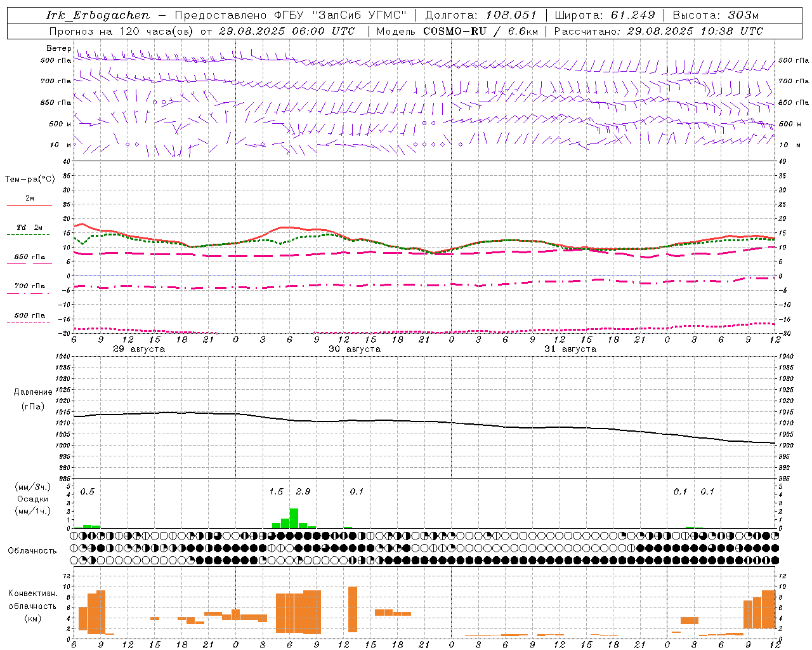Click the Давление pressure panel label
The image size is (812, 650).
click(33, 392)
